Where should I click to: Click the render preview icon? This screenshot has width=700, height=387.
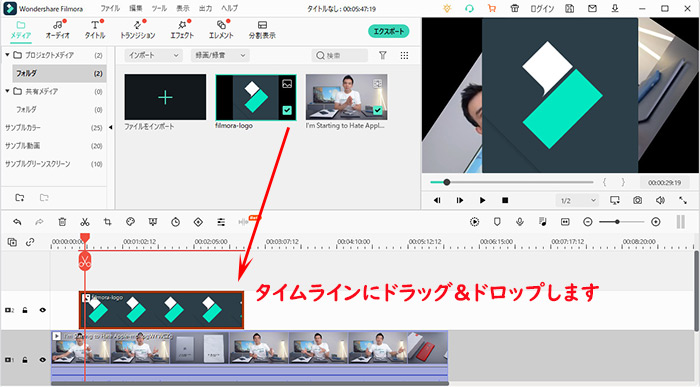coord(475,222)
